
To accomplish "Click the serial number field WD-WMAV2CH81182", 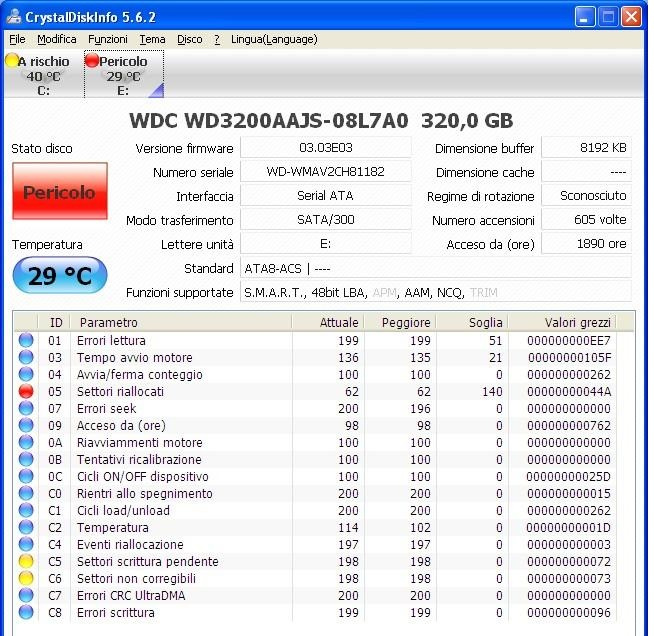I will 326,172.
